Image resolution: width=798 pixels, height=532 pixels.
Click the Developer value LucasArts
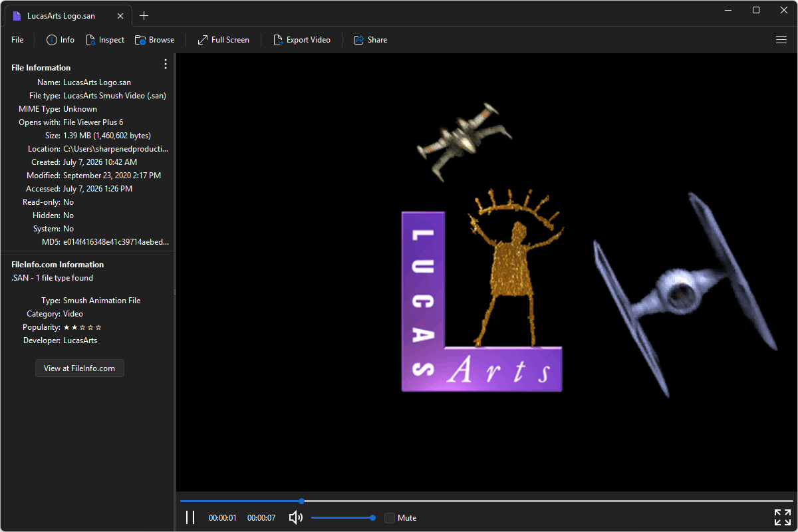80,340
